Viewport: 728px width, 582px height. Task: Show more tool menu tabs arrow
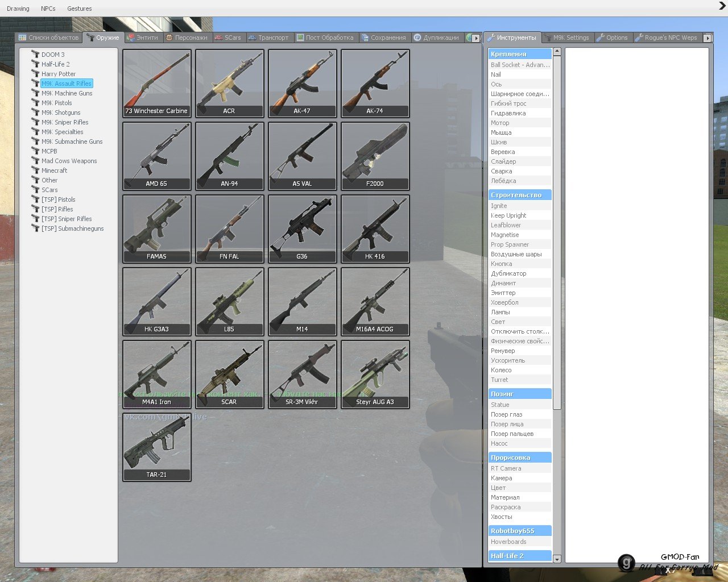(708, 38)
